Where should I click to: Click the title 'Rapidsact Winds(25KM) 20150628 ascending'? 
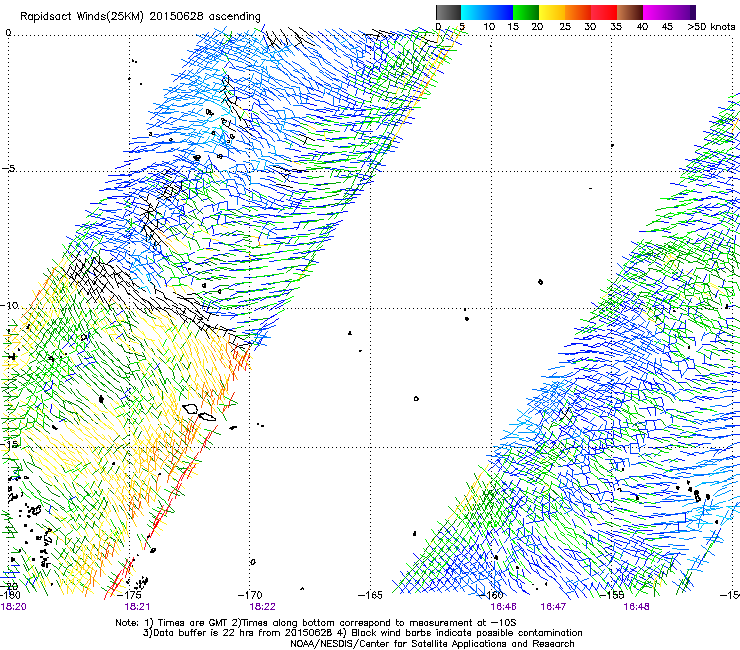(140, 17)
